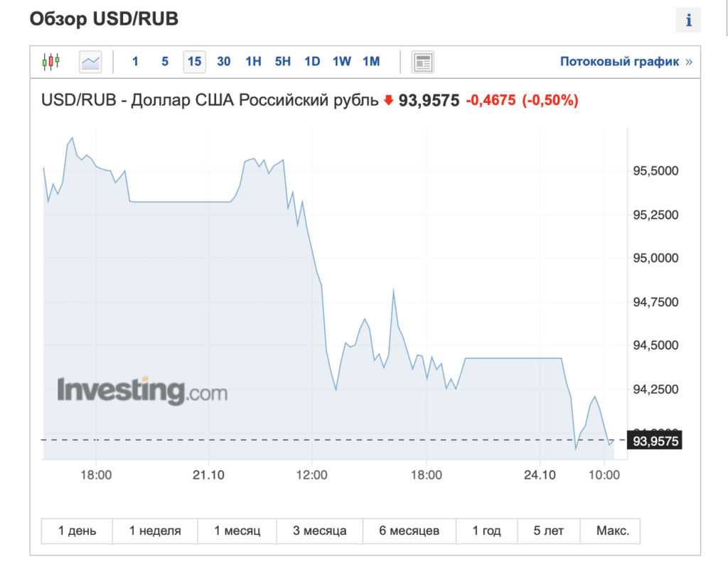The width and height of the screenshot is (728, 579).
Task: Select the area chart type icon
Action: click(90, 62)
